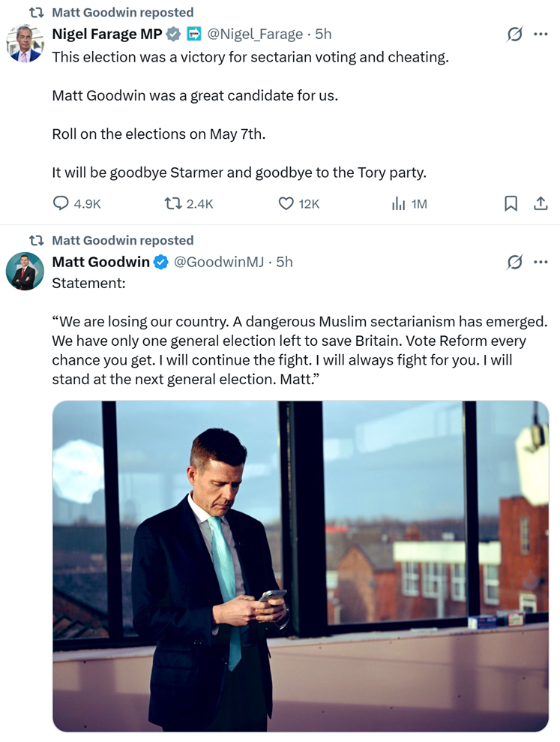The image size is (560, 742).
Task: Click the affiliation badge beside Farage's name
Action: coord(194,34)
